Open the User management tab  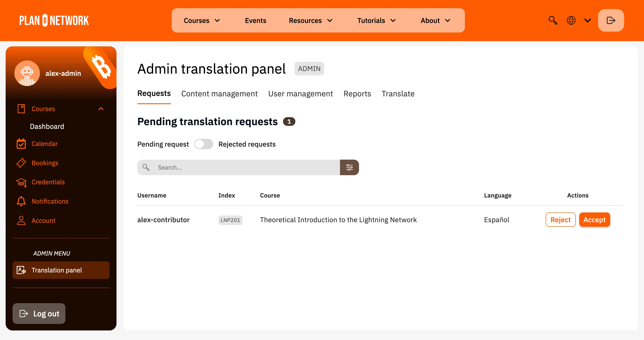[x=300, y=94]
